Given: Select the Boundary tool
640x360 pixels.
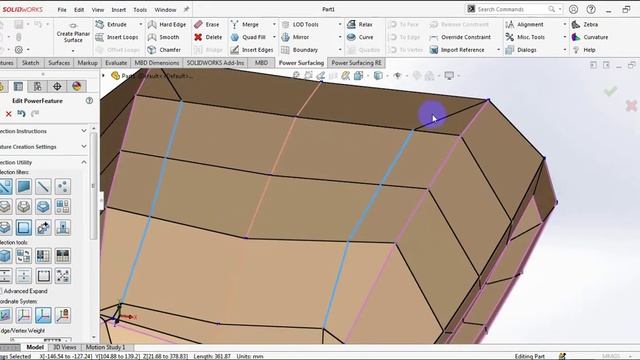Looking at the screenshot, I should coord(300,50).
